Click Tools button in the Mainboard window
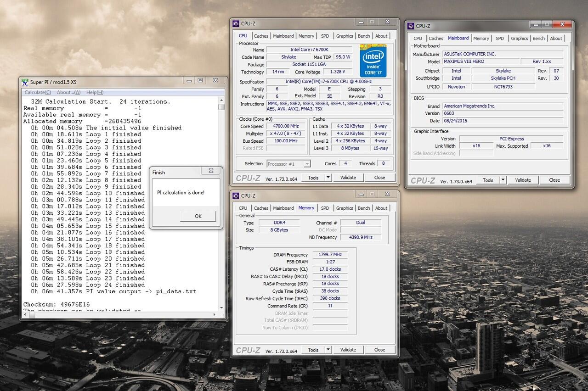The width and height of the screenshot is (588, 391). [x=488, y=180]
